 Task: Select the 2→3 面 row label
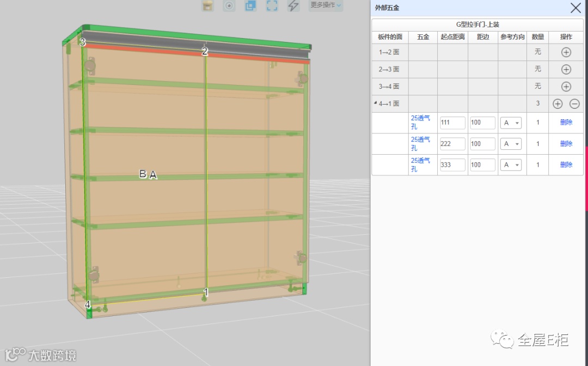tap(389, 69)
